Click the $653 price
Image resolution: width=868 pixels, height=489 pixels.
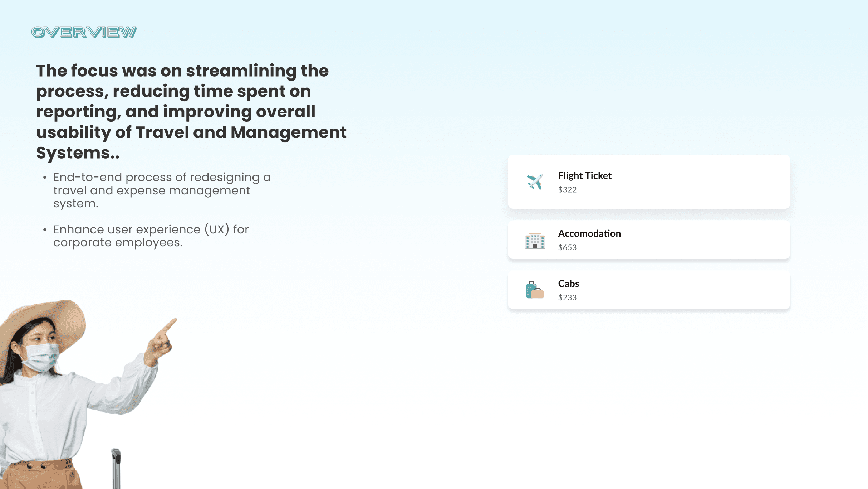(567, 247)
